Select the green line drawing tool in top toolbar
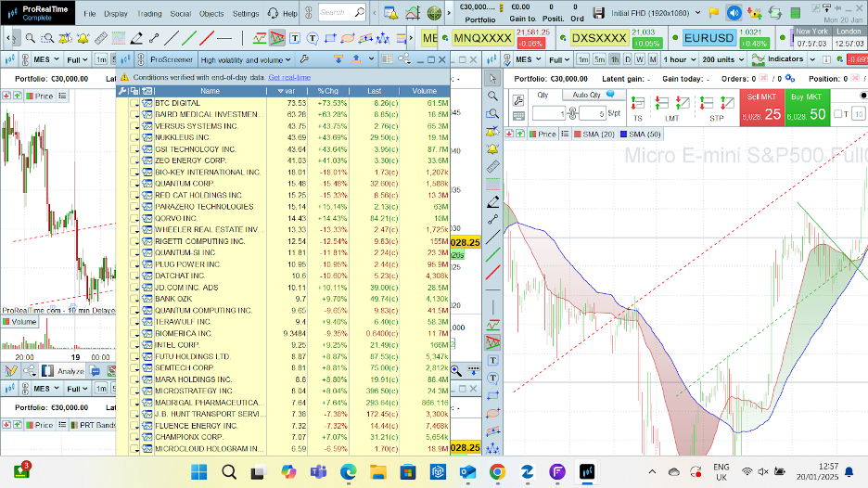This screenshot has width=868, height=488. 189,38
